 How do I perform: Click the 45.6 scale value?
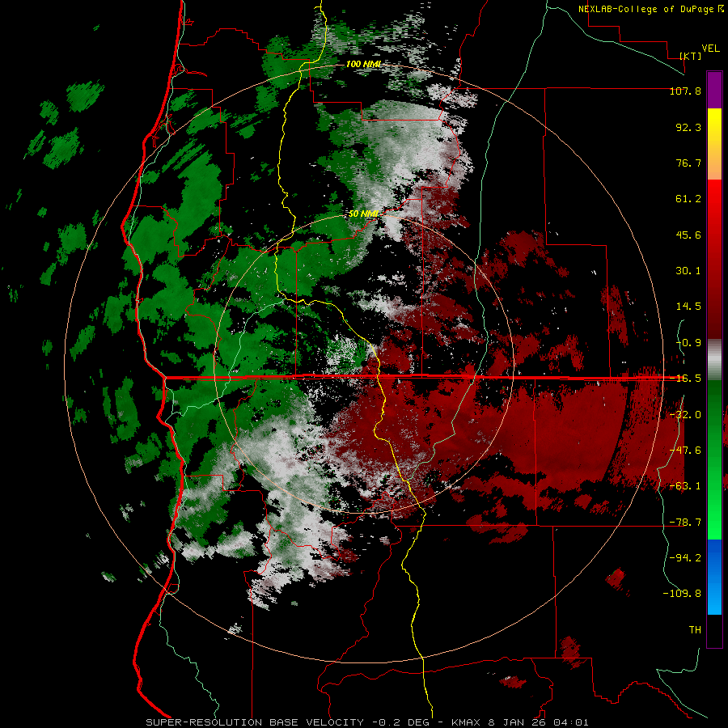(x=688, y=235)
